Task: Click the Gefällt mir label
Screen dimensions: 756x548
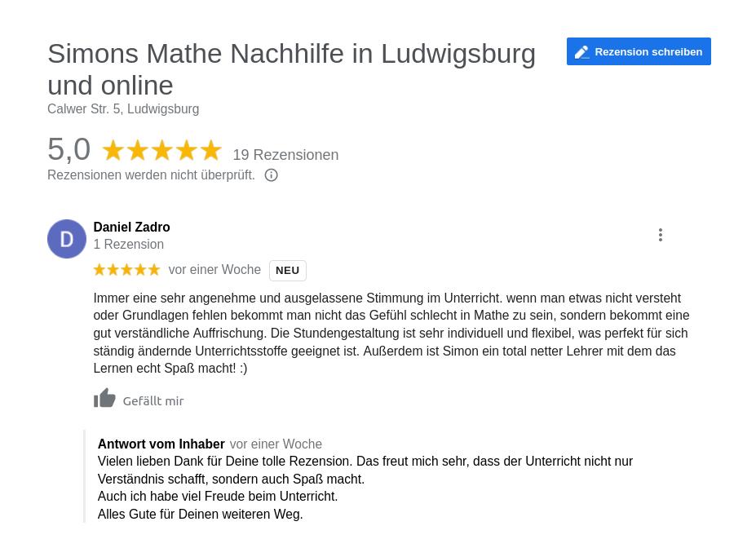Action: point(153,400)
